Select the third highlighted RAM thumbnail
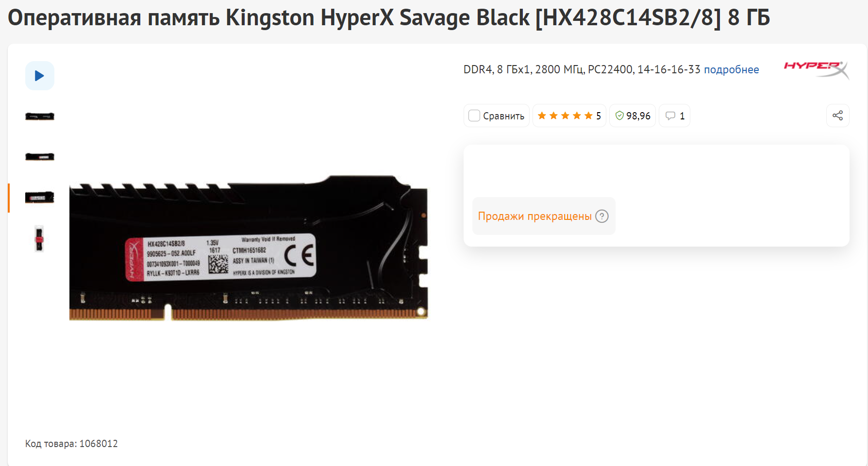The height and width of the screenshot is (466, 868). 40,197
